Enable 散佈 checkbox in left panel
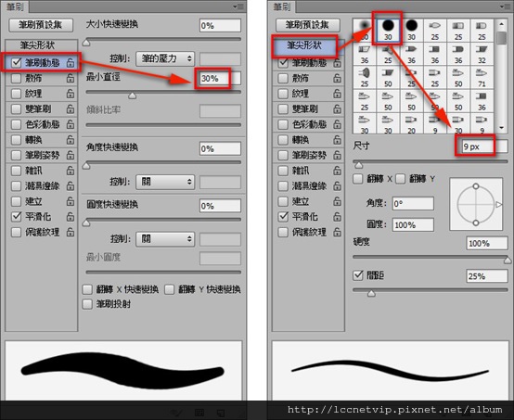 pyautogui.click(x=16, y=78)
